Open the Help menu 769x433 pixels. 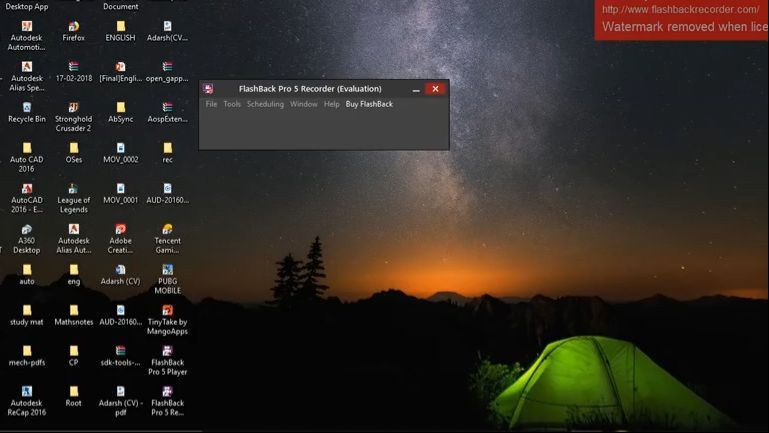(331, 104)
